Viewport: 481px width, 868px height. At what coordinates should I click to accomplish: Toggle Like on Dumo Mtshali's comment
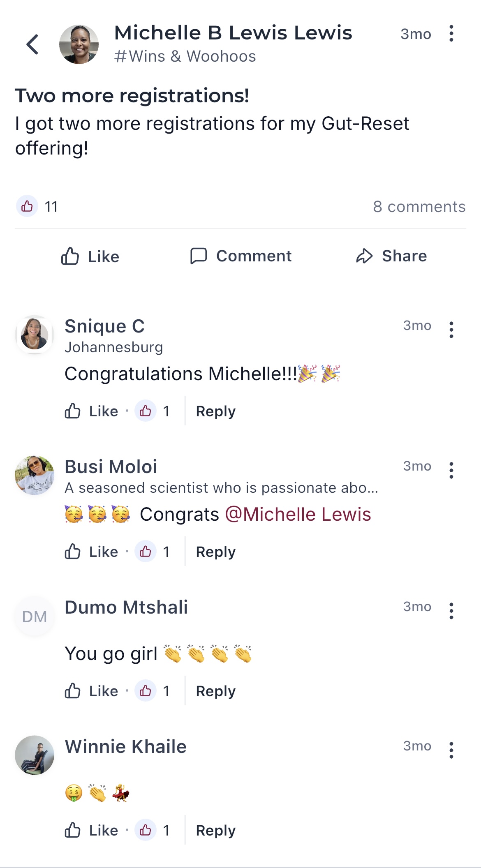click(91, 691)
